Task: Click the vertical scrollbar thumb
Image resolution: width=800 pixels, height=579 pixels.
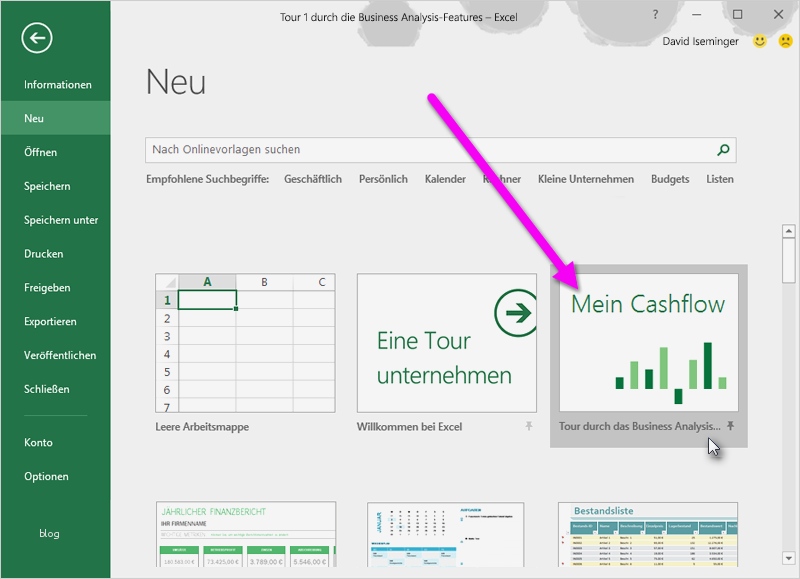Action: [788, 261]
